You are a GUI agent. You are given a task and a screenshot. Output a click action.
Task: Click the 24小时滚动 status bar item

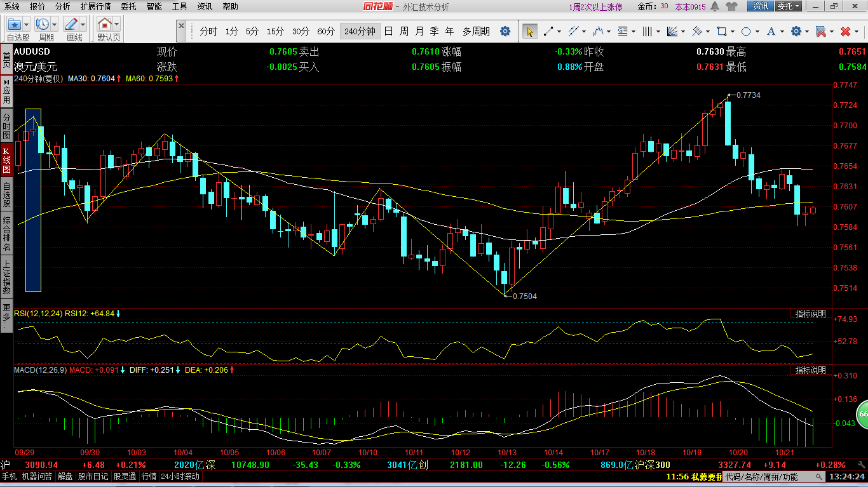(180, 476)
